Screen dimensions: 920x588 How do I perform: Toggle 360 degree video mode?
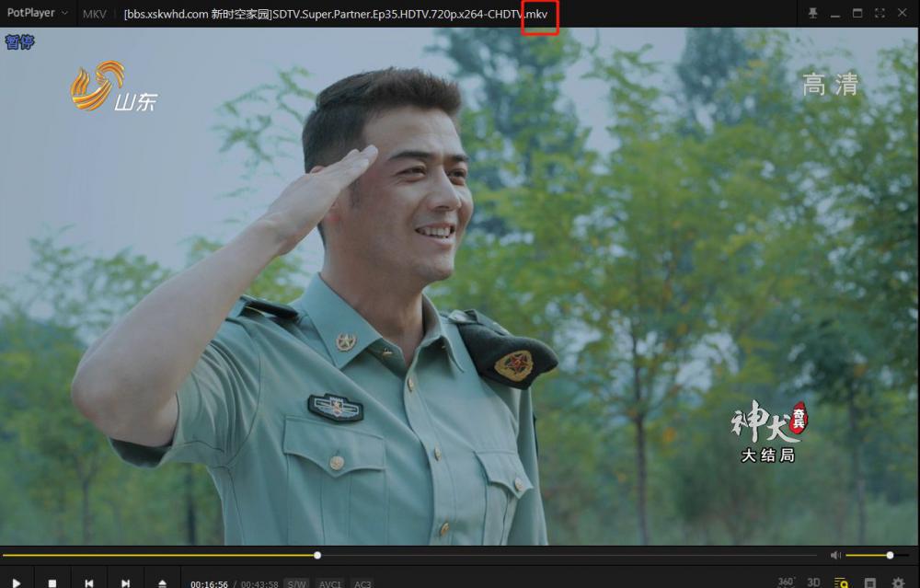point(786,582)
